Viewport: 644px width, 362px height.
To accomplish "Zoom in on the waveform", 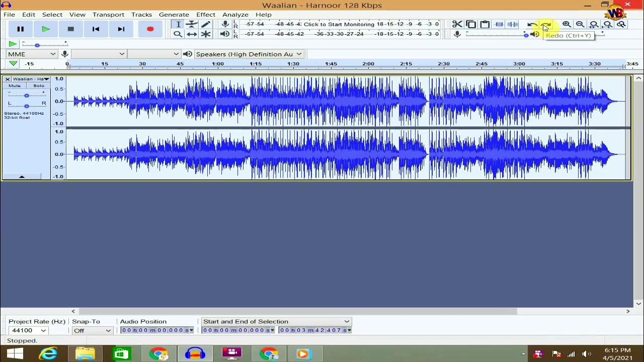I will click(x=567, y=24).
